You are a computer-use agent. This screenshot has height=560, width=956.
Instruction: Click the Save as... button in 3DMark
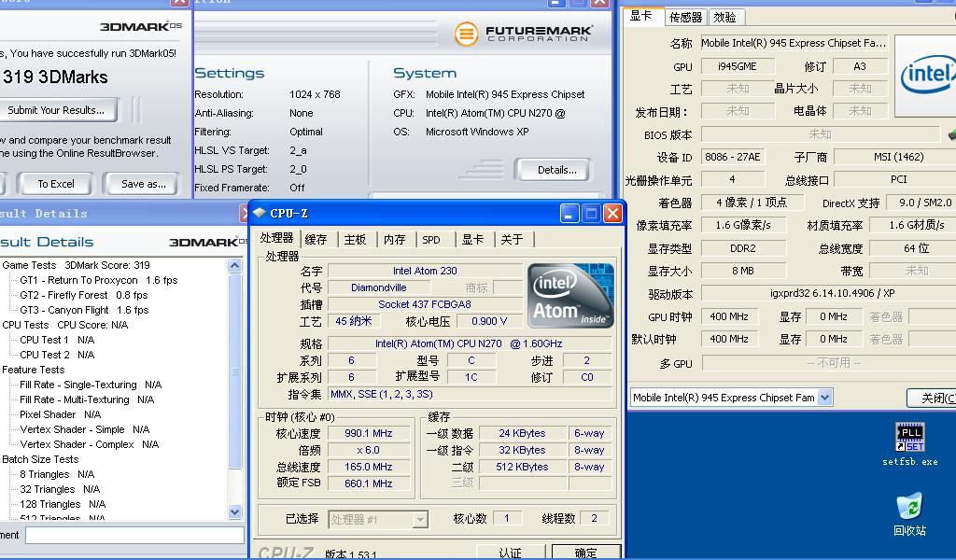[x=143, y=184]
